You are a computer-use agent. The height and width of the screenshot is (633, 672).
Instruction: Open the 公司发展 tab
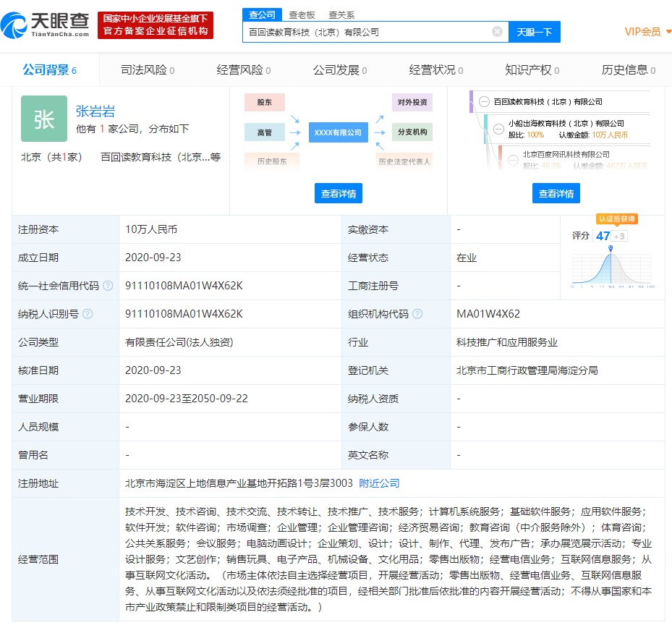coord(340,70)
